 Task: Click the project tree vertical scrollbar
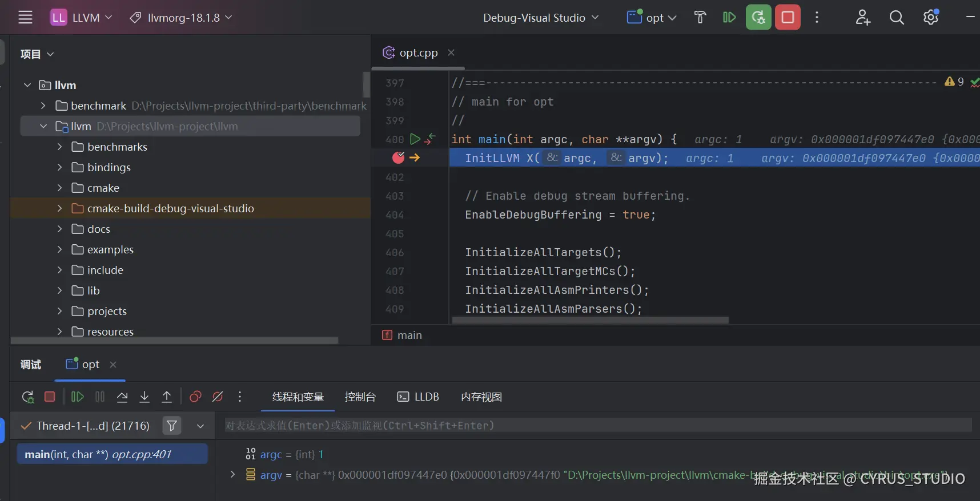click(x=366, y=84)
